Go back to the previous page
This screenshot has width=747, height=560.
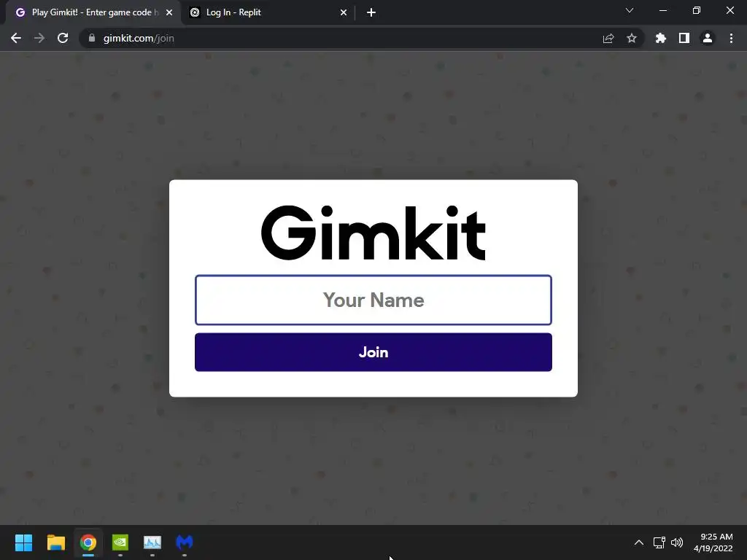point(16,38)
